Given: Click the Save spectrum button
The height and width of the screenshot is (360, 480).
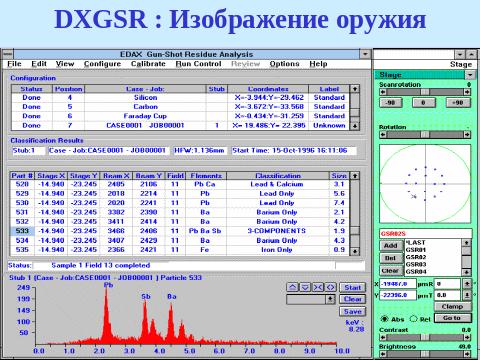Looking at the screenshot, I should pyautogui.click(x=352, y=311).
